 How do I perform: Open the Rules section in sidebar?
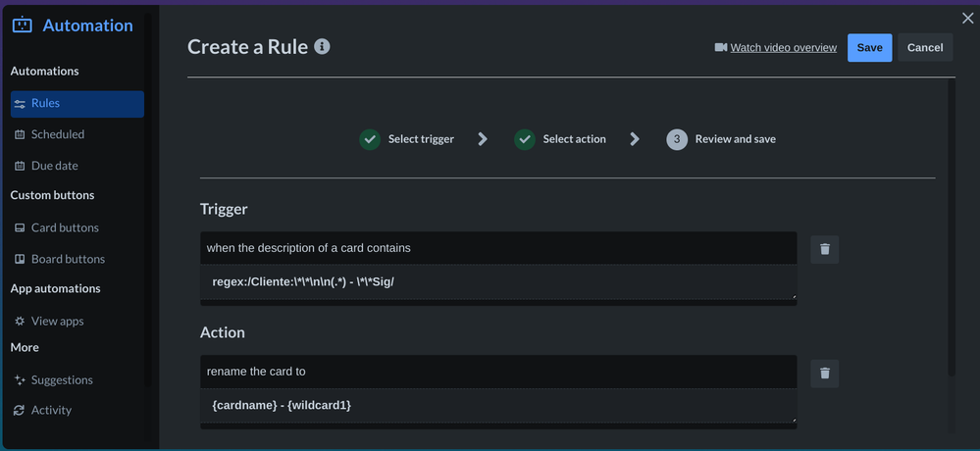pyautogui.click(x=77, y=103)
